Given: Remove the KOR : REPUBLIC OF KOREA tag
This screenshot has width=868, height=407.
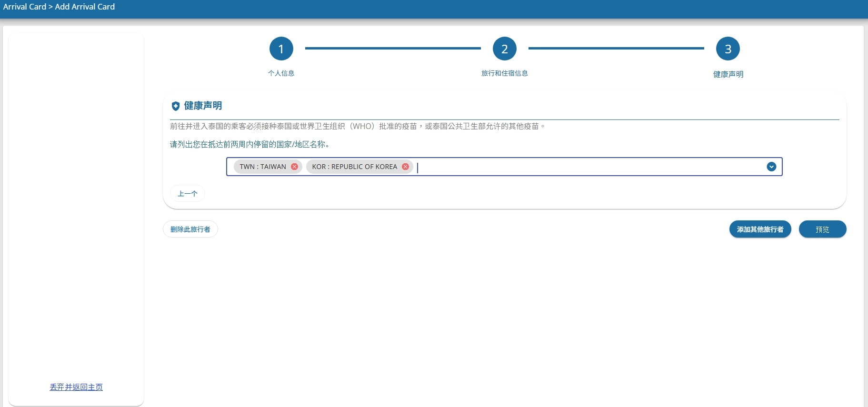Looking at the screenshot, I should coord(405,167).
